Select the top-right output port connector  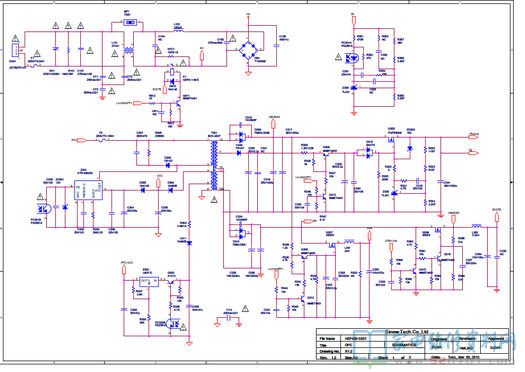pyautogui.click(x=473, y=136)
